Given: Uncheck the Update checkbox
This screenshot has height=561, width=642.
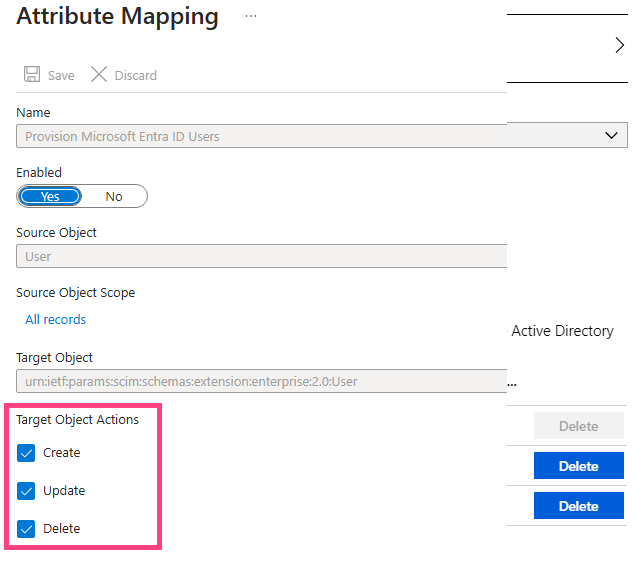Looking at the screenshot, I should 26,491.
